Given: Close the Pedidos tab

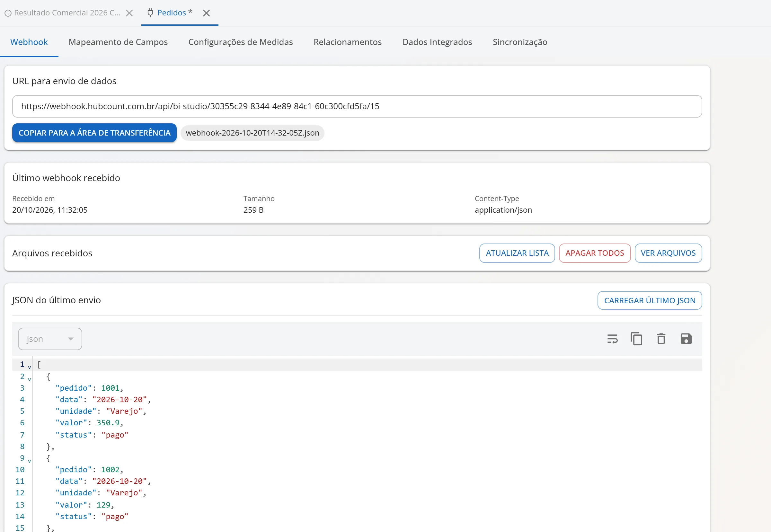Looking at the screenshot, I should pyautogui.click(x=206, y=13).
